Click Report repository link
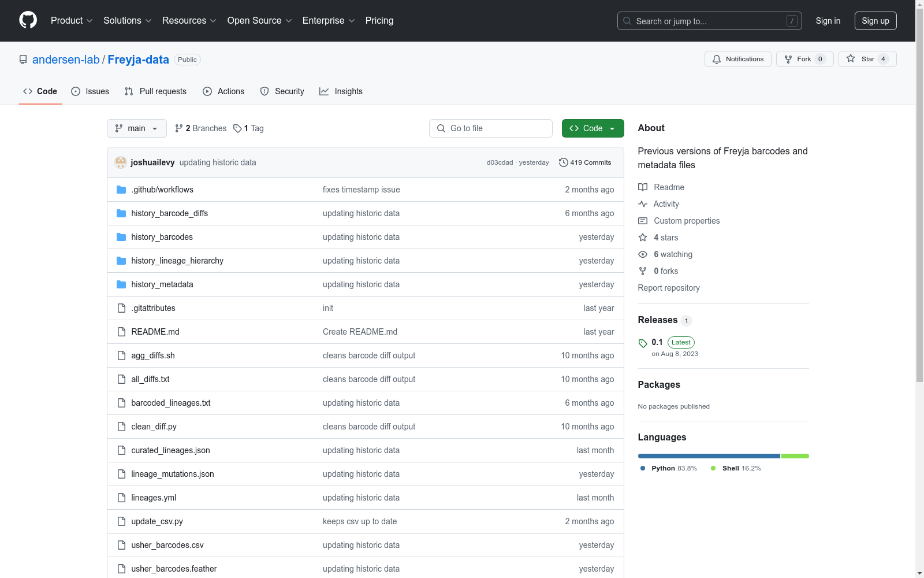Screen dimensions: 924x578 click(x=669, y=288)
